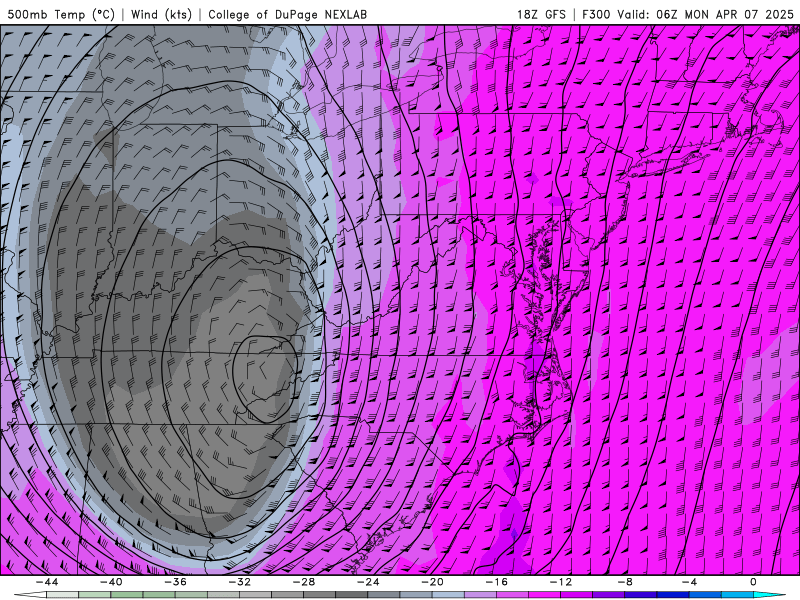This screenshot has height=600, width=800.
Task: Click the -4 color scale label
Action: 689,582
